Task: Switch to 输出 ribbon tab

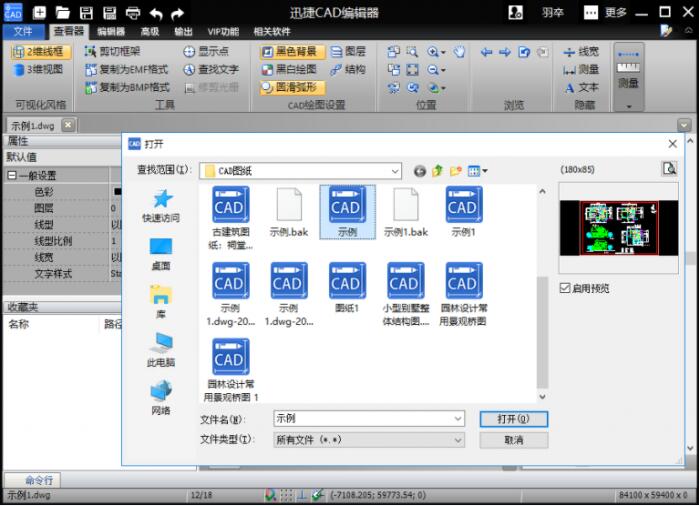Action: tap(183, 32)
